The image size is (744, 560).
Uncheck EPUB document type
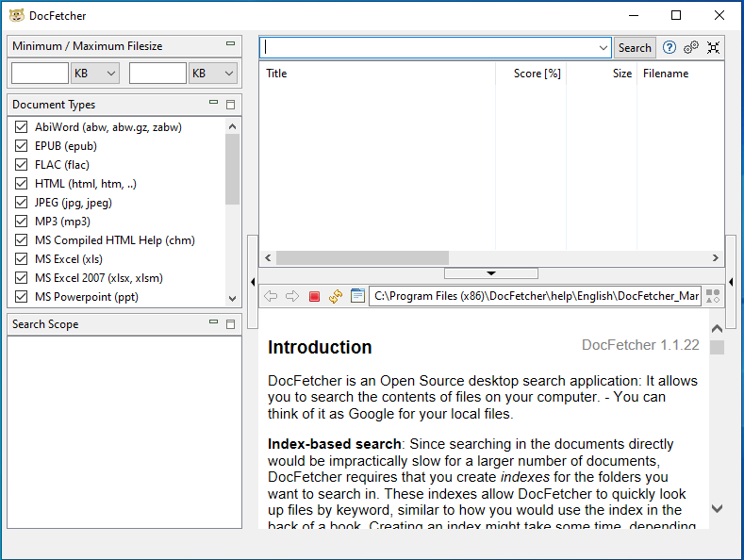tap(21, 146)
